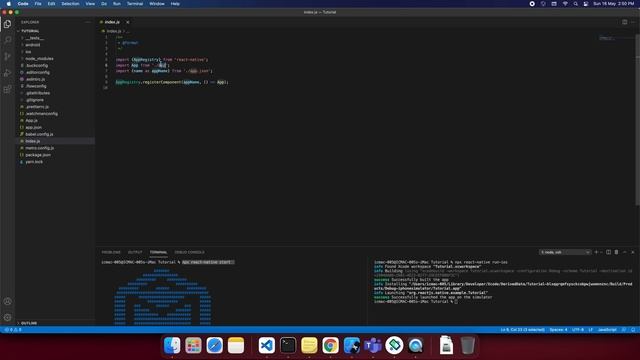Open Trash from the Dock
The width and height of the screenshot is (640, 360).
click(x=467, y=346)
